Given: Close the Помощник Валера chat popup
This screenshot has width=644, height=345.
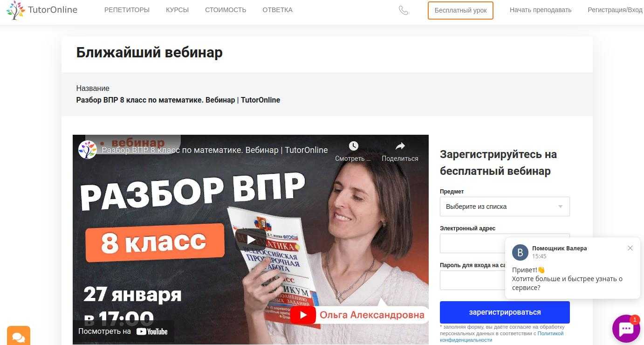Looking at the screenshot, I should tap(630, 248).
